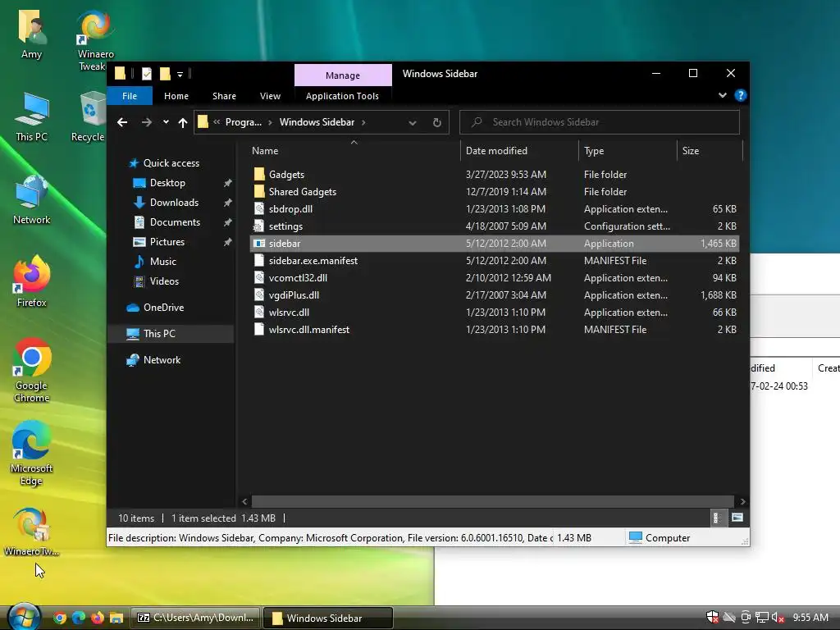Click the hidden path chevrons in address bar
Image resolution: width=840 pixels, height=630 pixels.
click(217, 122)
